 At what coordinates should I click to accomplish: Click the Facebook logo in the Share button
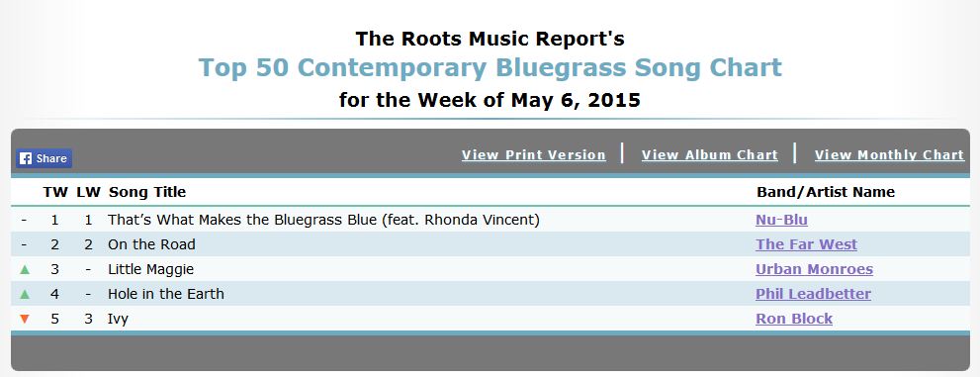(26, 158)
